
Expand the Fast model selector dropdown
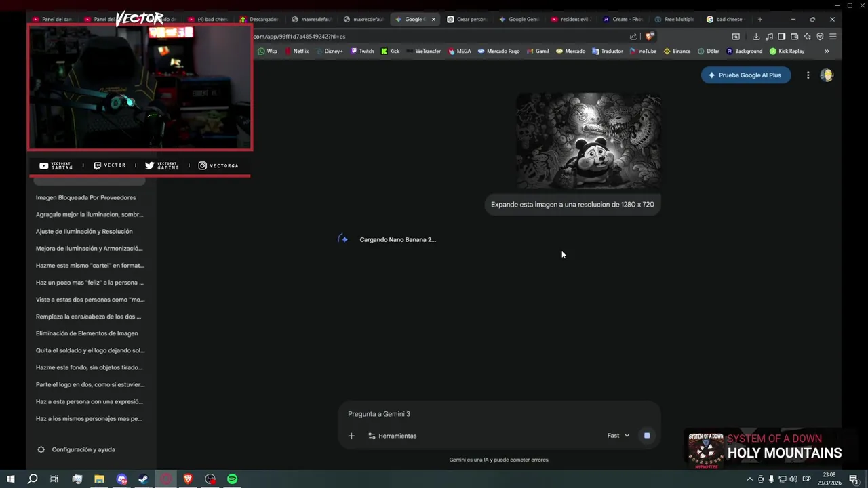click(x=618, y=436)
